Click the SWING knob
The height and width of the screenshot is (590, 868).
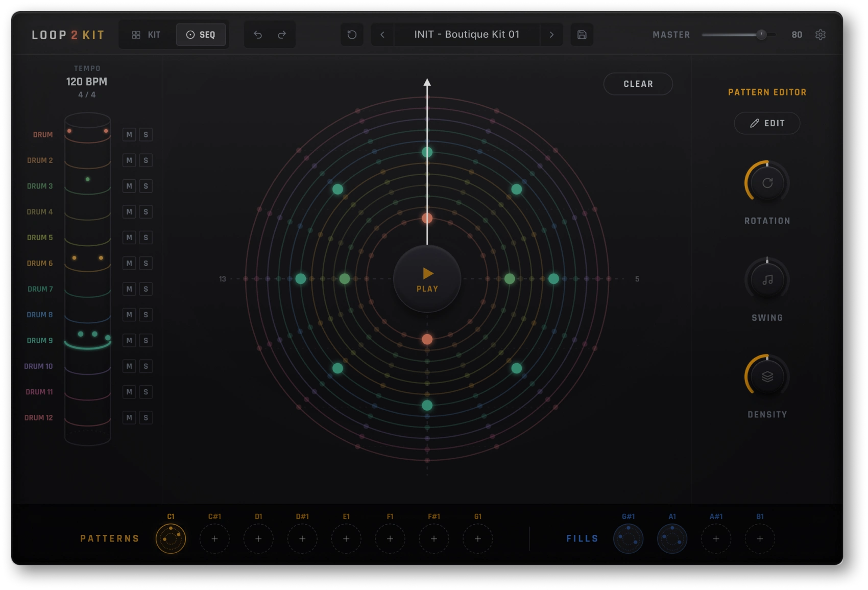(x=767, y=280)
